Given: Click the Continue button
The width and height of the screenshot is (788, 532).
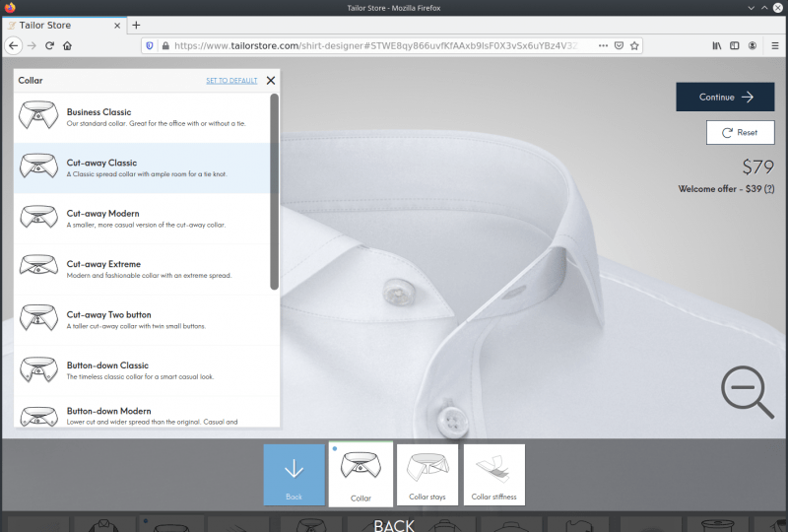Looking at the screenshot, I should pyautogui.click(x=725, y=98).
